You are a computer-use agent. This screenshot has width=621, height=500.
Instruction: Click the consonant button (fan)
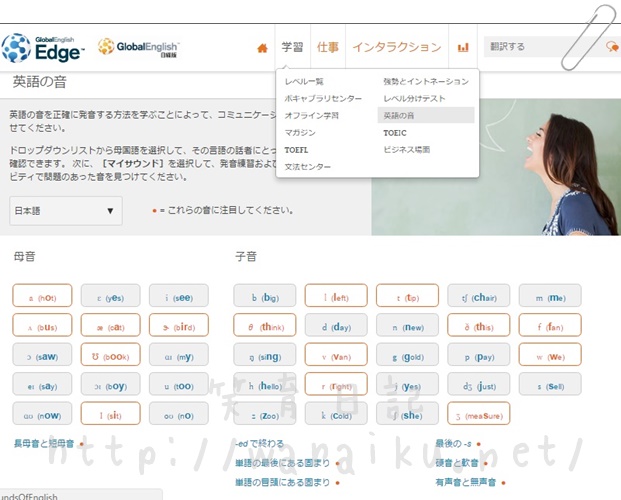(550, 325)
